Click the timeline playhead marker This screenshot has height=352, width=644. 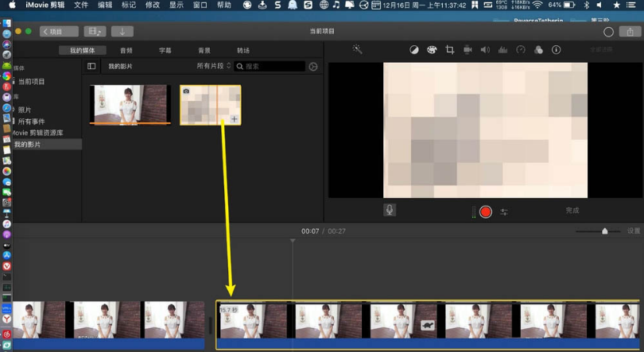click(293, 241)
